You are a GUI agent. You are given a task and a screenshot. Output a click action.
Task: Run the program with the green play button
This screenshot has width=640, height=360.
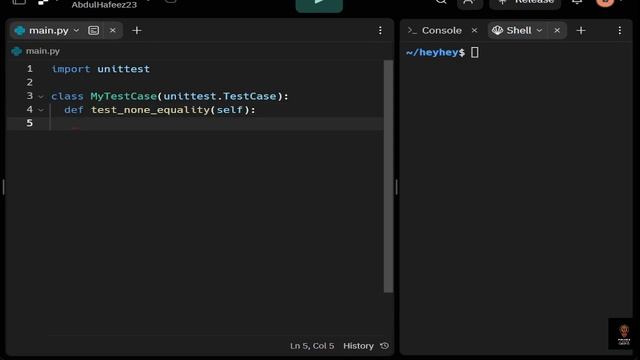(319, 5)
